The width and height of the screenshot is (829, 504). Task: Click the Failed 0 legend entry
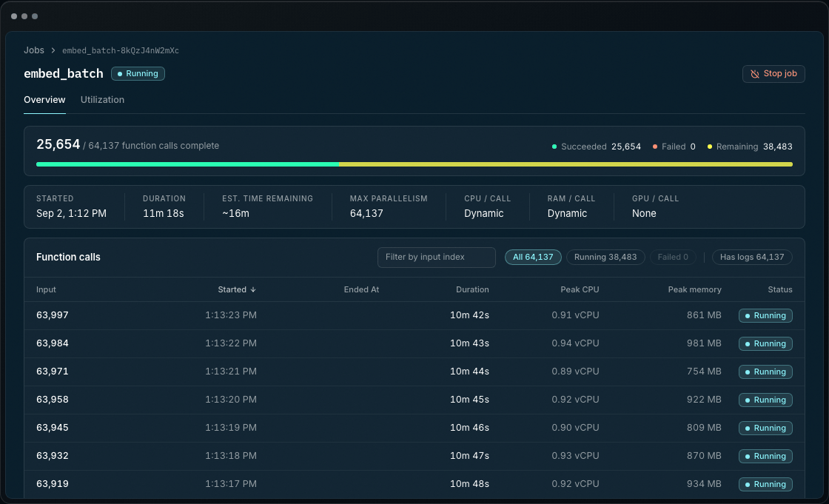click(674, 147)
